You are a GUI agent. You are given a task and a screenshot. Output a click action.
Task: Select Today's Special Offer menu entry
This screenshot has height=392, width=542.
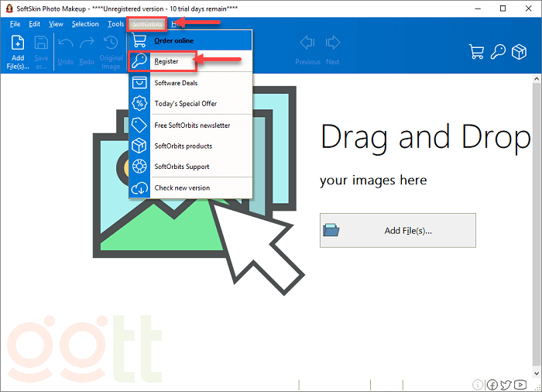click(x=185, y=104)
